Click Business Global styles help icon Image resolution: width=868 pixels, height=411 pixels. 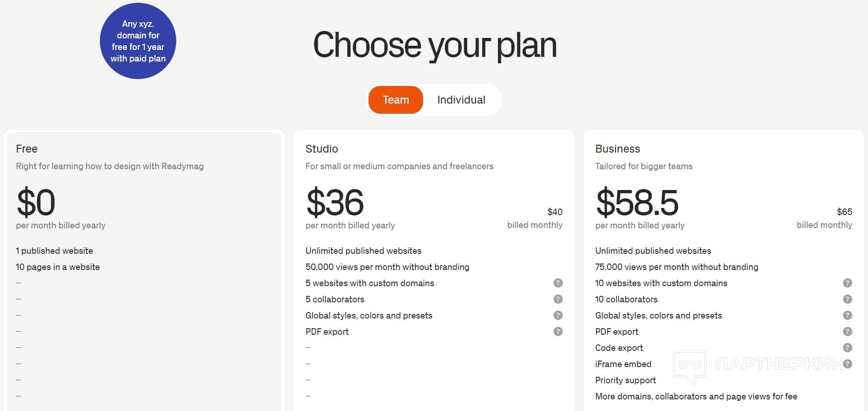[x=847, y=315]
